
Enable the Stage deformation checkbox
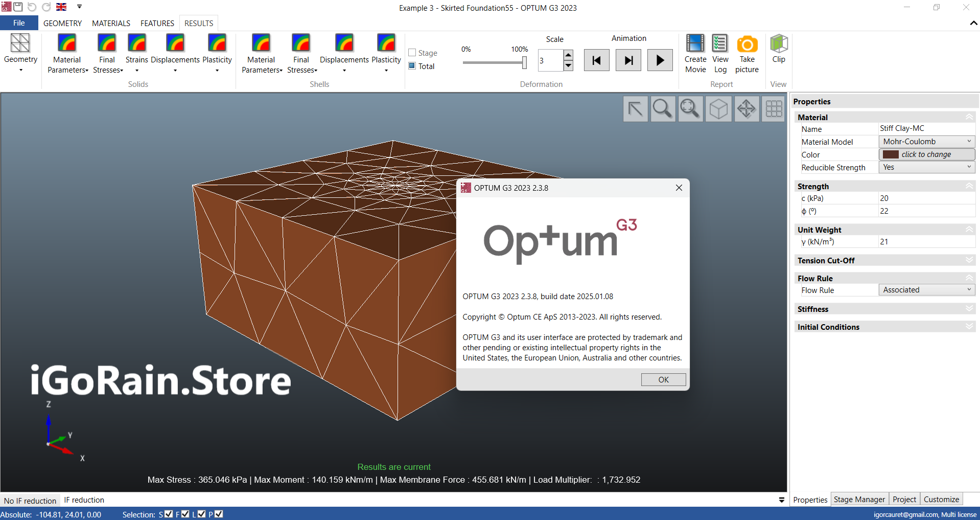(x=412, y=52)
